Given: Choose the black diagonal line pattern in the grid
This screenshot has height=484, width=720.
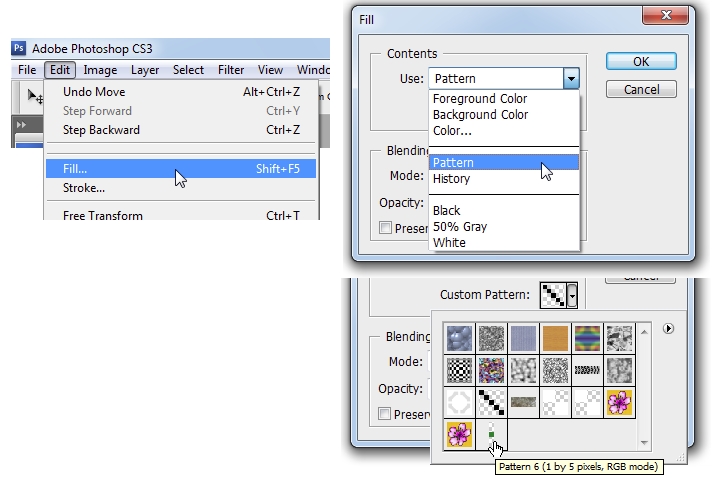Looking at the screenshot, I should coord(491,402).
